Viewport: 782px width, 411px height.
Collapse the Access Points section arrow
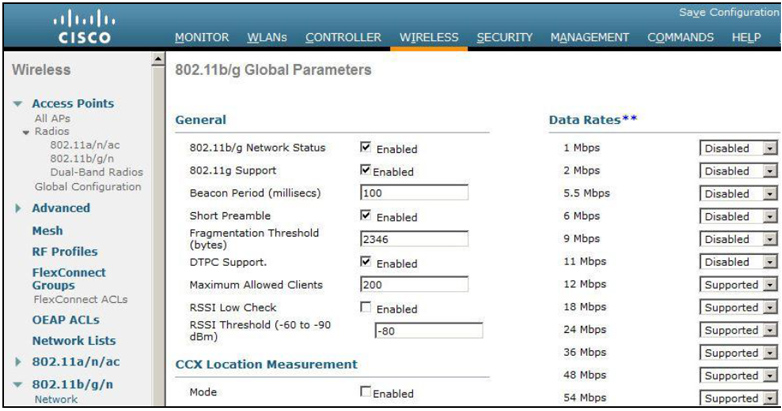pos(18,104)
